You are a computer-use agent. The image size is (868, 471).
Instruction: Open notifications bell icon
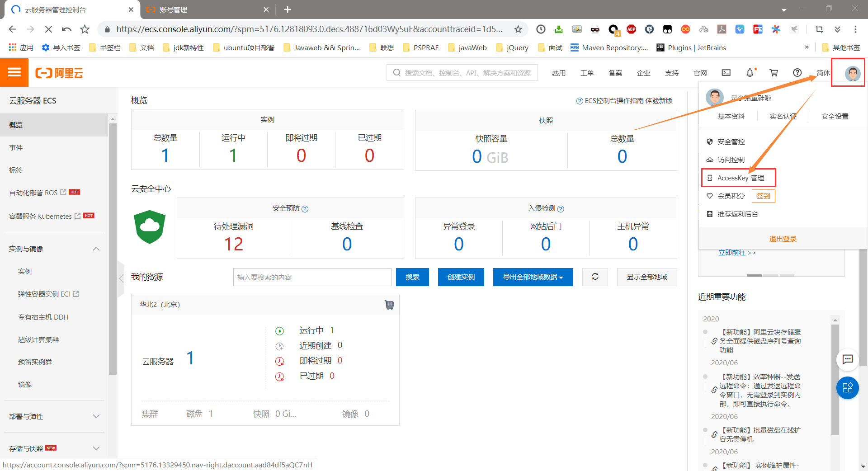(x=750, y=73)
